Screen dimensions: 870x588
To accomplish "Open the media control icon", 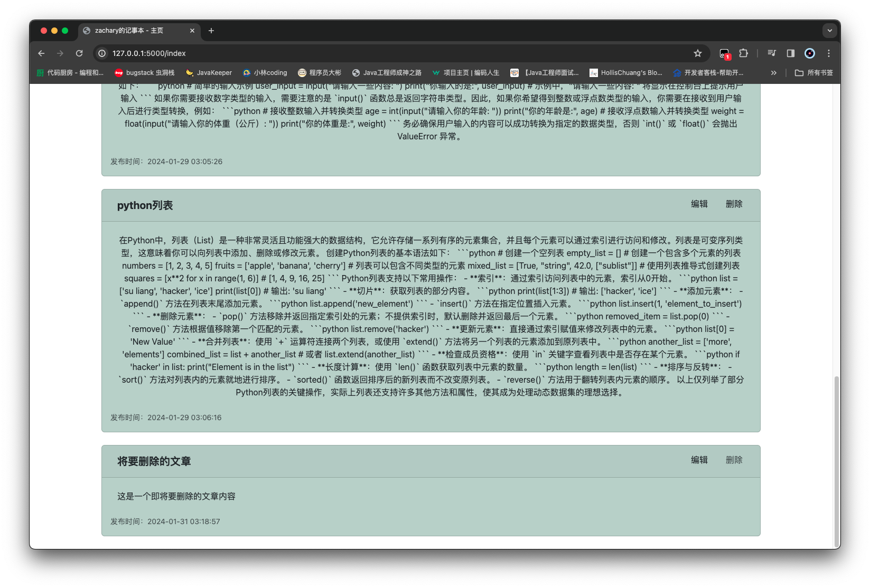I will (x=772, y=53).
